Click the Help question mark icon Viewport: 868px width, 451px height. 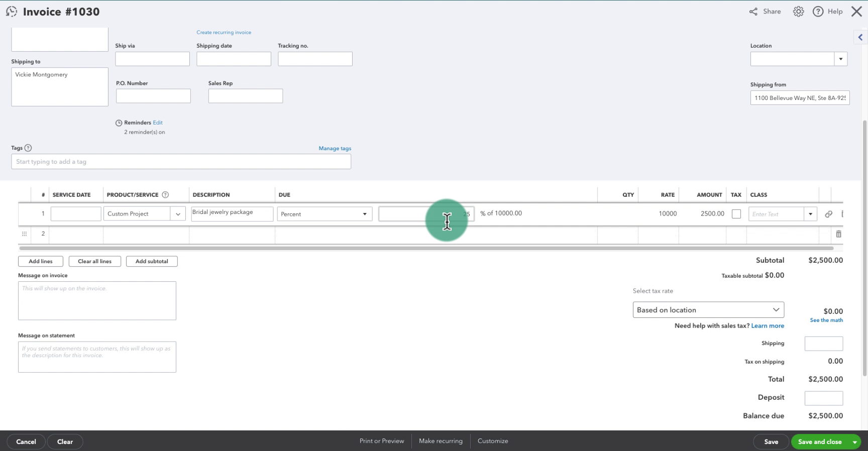point(818,12)
